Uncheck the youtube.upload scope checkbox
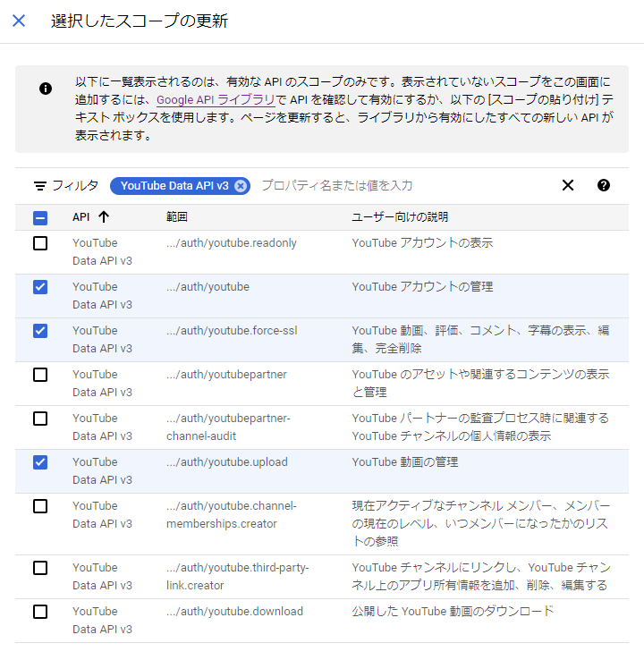The height and width of the screenshot is (660, 644). coord(40,462)
